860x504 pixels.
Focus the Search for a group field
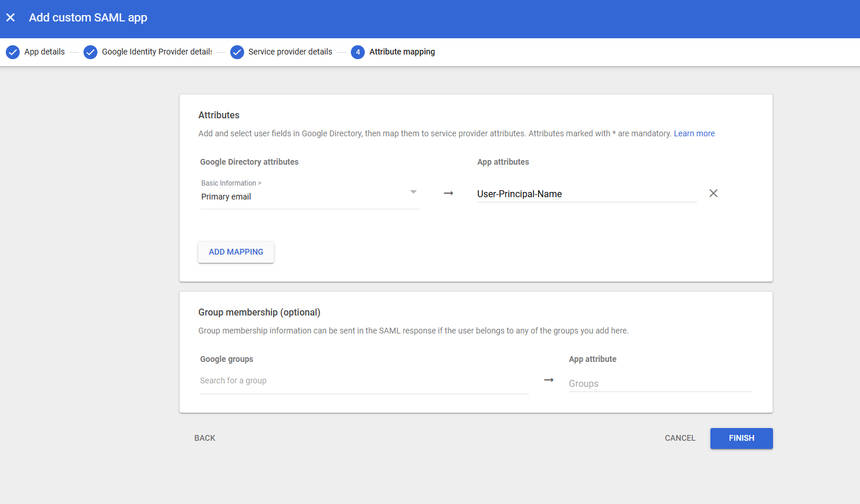pyautogui.click(x=364, y=381)
